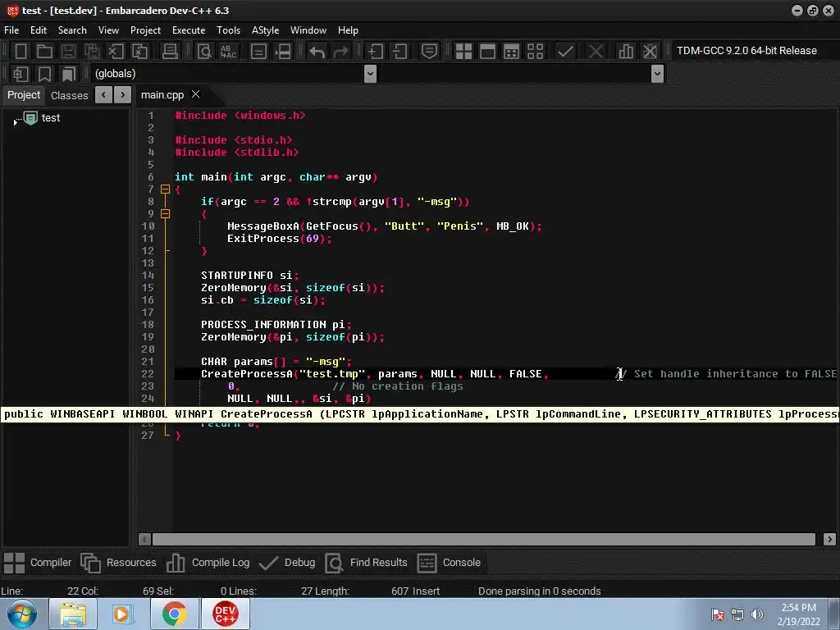The width and height of the screenshot is (840, 630).
Task: Click the Unindent toolbar icon
Action: (x=399, y=51)
